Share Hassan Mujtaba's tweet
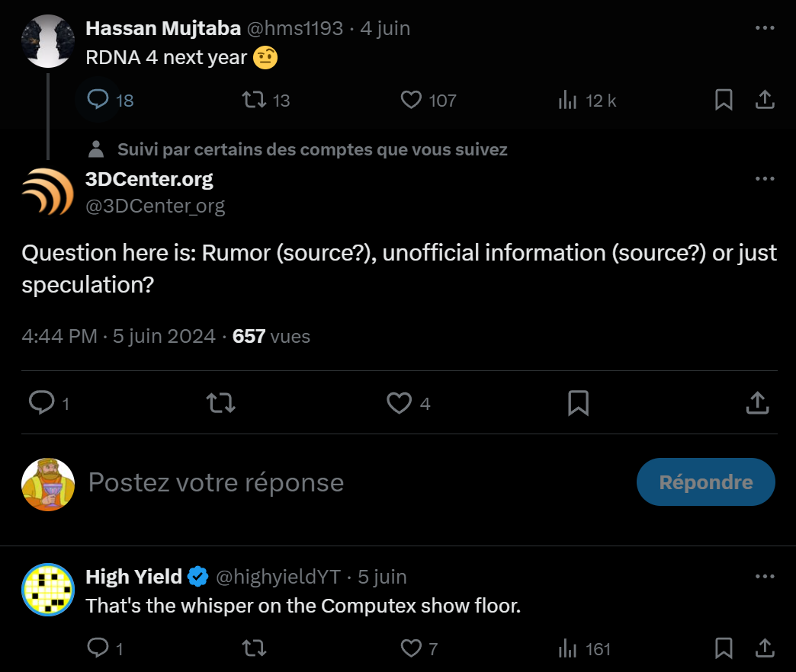 765,100
